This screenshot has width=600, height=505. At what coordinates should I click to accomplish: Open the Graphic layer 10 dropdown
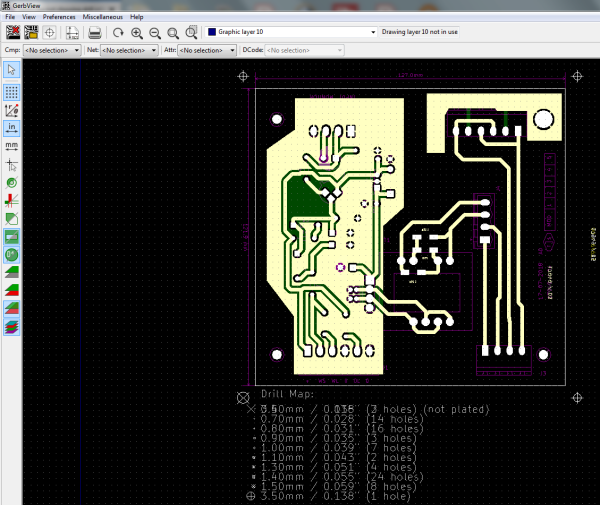tap(372, 32)
